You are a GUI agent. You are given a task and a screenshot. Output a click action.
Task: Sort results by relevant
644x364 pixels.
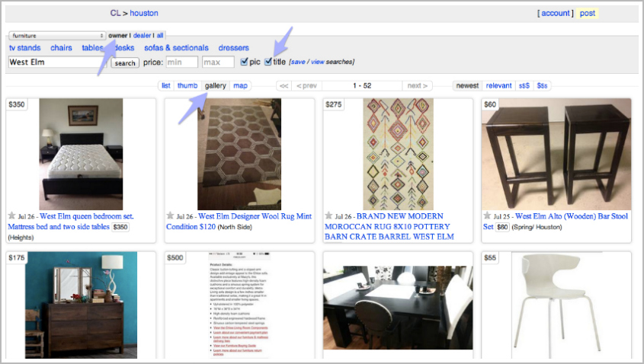click(498, 85)
